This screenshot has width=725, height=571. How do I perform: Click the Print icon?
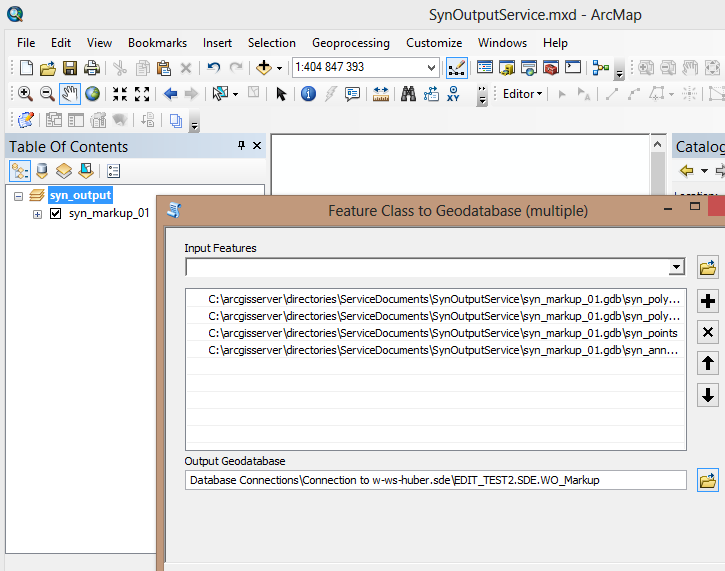coord(92,68)
